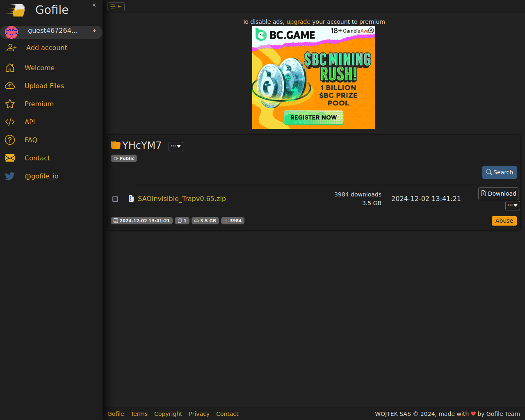Open Add account link
The height and width of the screenshot is (420, 525).
click(47, 48)
